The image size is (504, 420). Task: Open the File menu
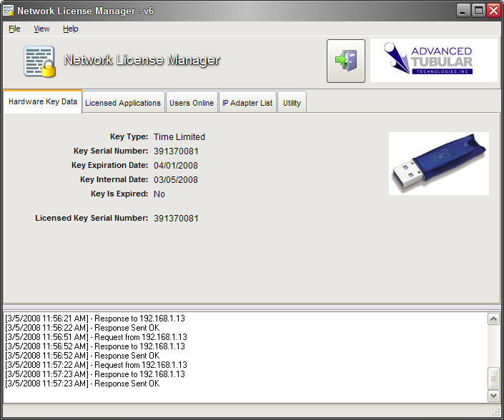(14, 29)
